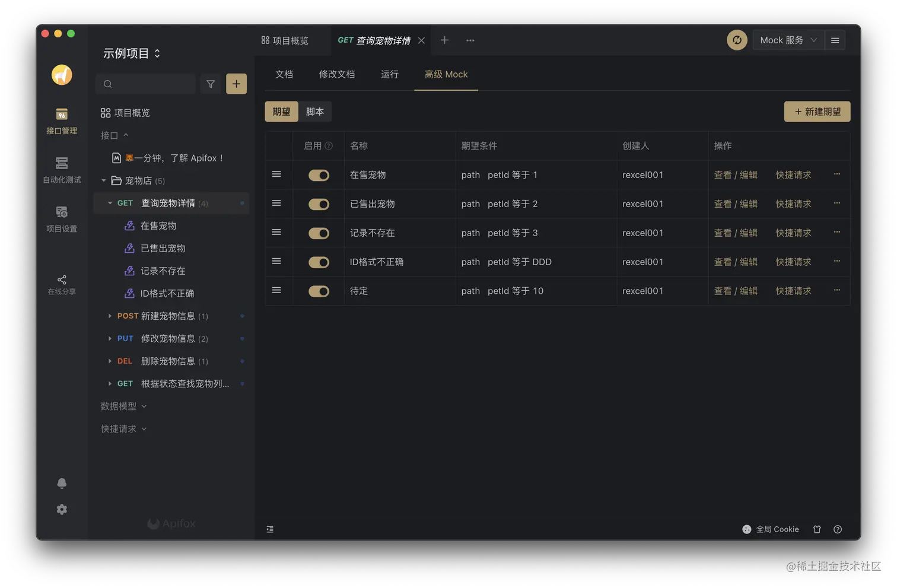
Task: Disable the toggle for 在售宠物 expectation
Action: click(x=319, y=175)
